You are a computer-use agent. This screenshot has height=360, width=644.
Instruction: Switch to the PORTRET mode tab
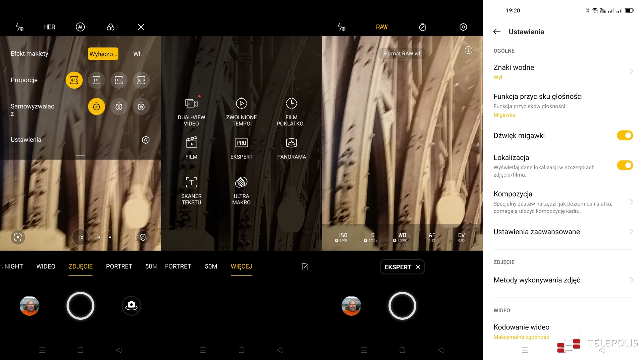point(119,266)
